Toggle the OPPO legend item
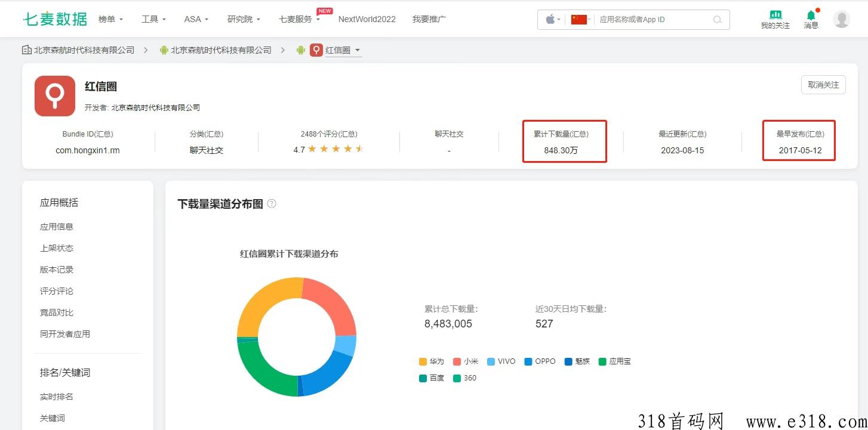The width and height of the screenshot is (868, 430). coord(540,361)
